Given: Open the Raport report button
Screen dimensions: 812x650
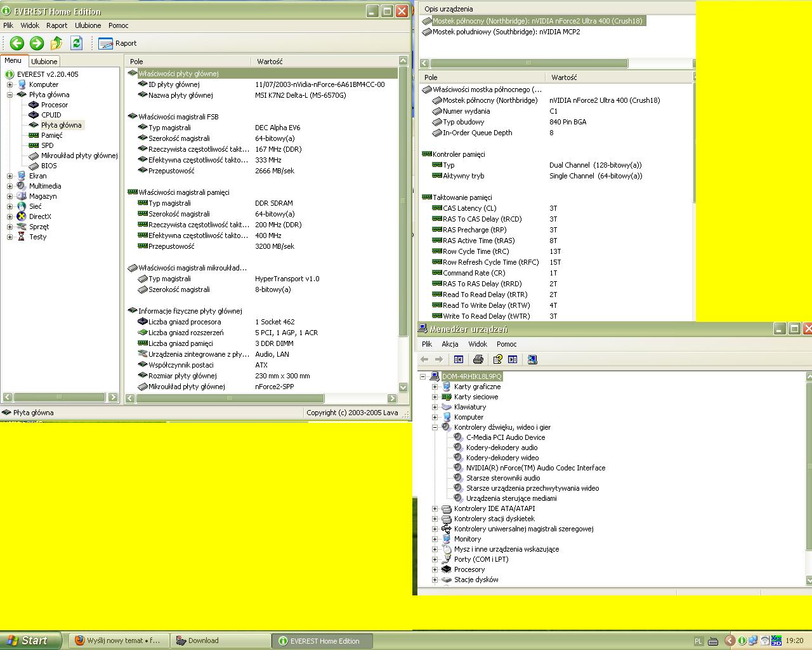Looking at the screenshot, I should (118, 43).
